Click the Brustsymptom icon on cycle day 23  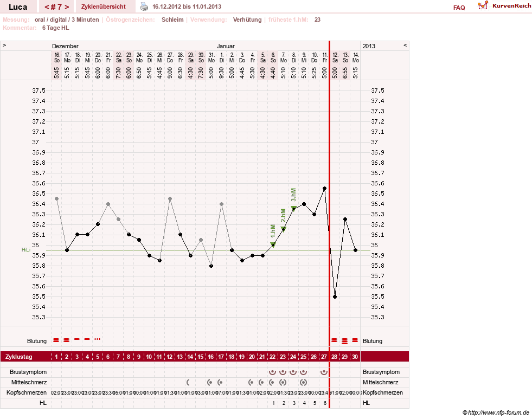pyautogui.click(x=283, y=372)
